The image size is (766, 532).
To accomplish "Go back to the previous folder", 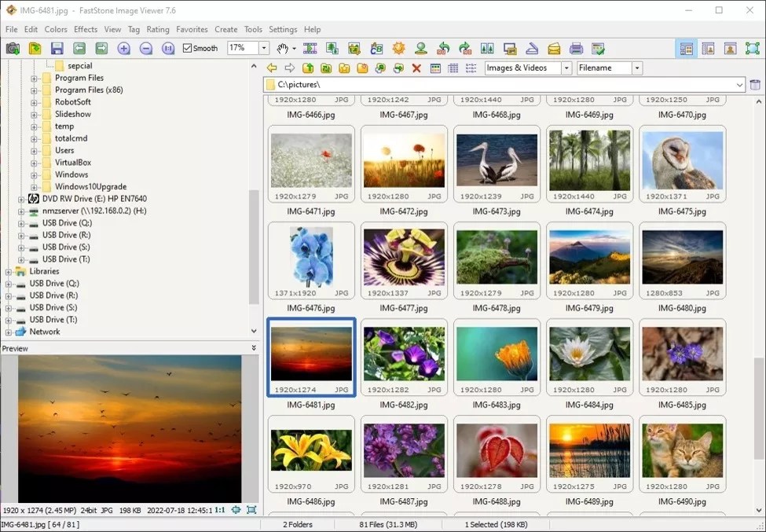I will 271,68.
